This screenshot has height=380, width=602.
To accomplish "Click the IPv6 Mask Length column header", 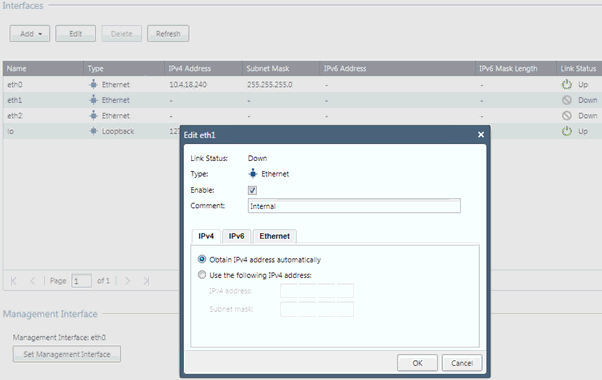I will [x=516, y=68].
